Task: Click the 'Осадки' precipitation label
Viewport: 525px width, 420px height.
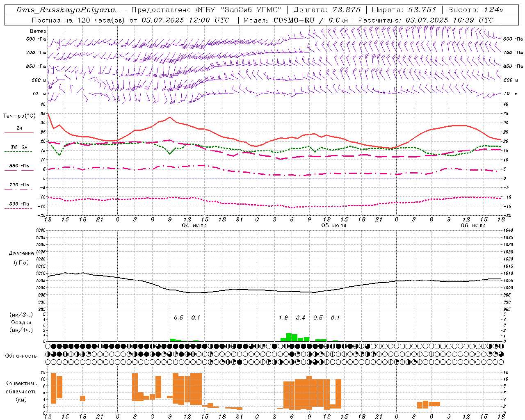Action: pos(21,322)
